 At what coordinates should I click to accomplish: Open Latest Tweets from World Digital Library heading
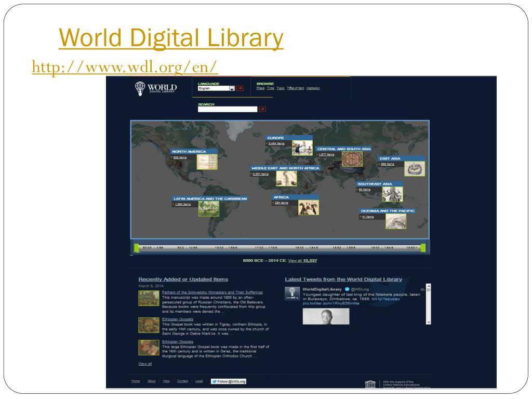click(343, 279)
